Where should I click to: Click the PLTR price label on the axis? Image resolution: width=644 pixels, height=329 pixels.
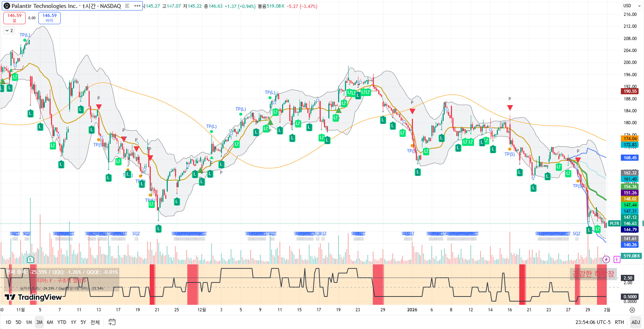[614, 224]
